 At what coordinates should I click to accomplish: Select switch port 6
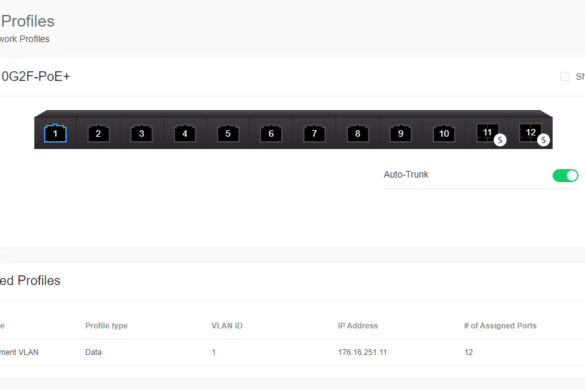(x=271, y=133)
